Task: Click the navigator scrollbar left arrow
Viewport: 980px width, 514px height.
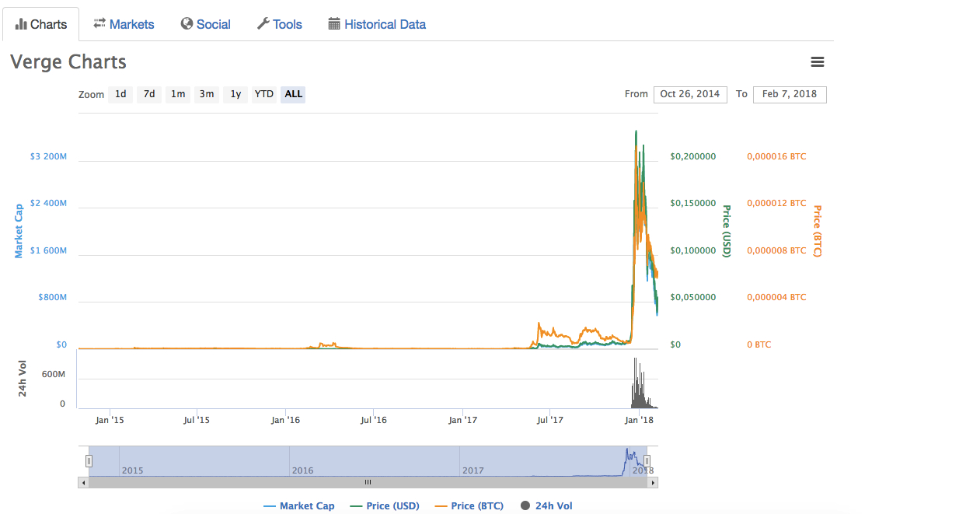Action: (x=83, y=483)
